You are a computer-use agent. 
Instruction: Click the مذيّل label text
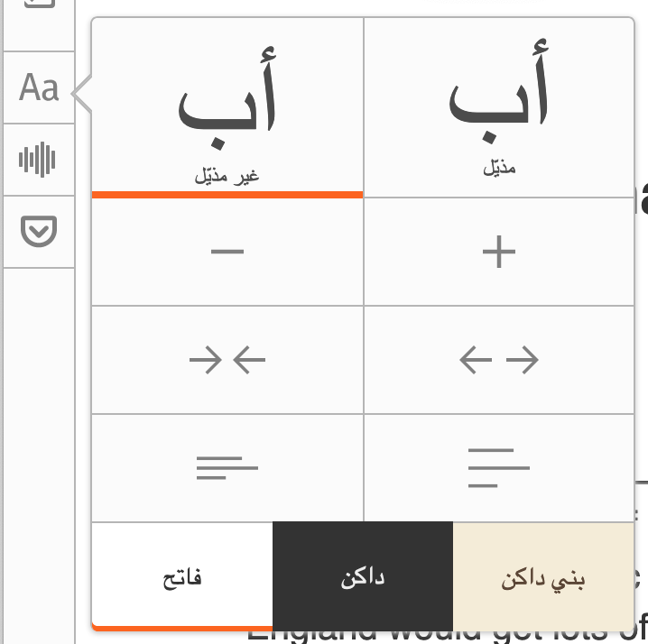pos(499,169)
